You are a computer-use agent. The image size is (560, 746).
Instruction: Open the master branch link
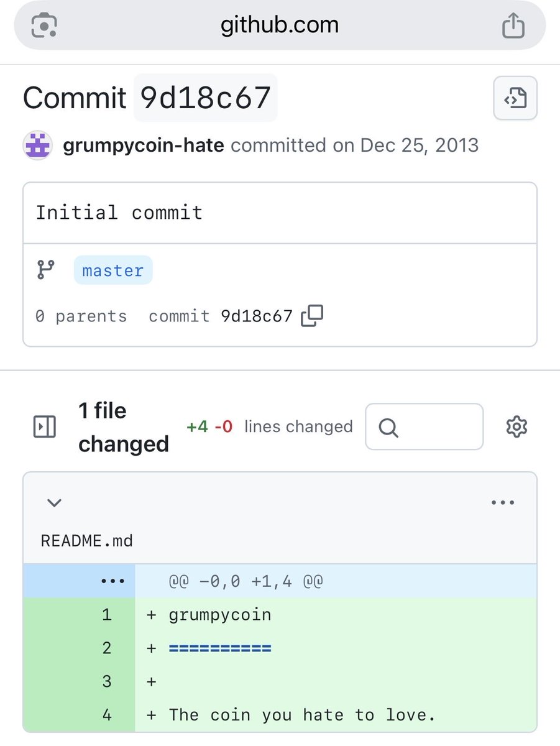[112, 270]
